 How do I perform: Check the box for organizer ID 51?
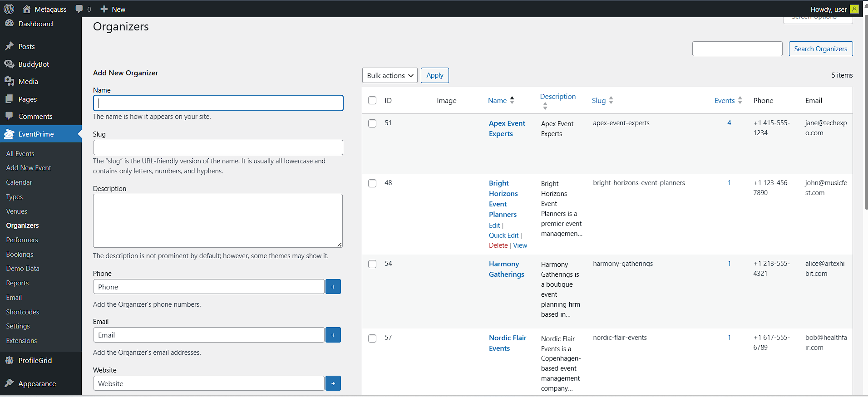point(372,123)
